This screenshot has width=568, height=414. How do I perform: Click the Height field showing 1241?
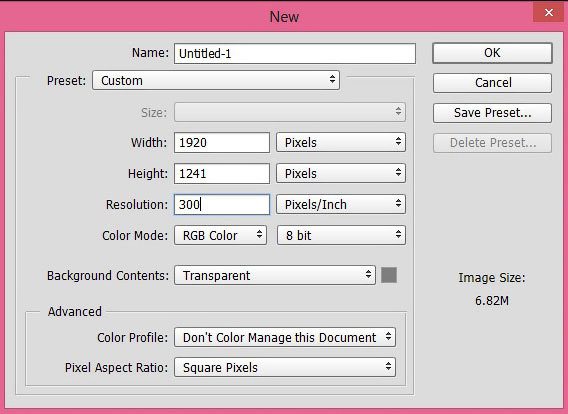222,173
